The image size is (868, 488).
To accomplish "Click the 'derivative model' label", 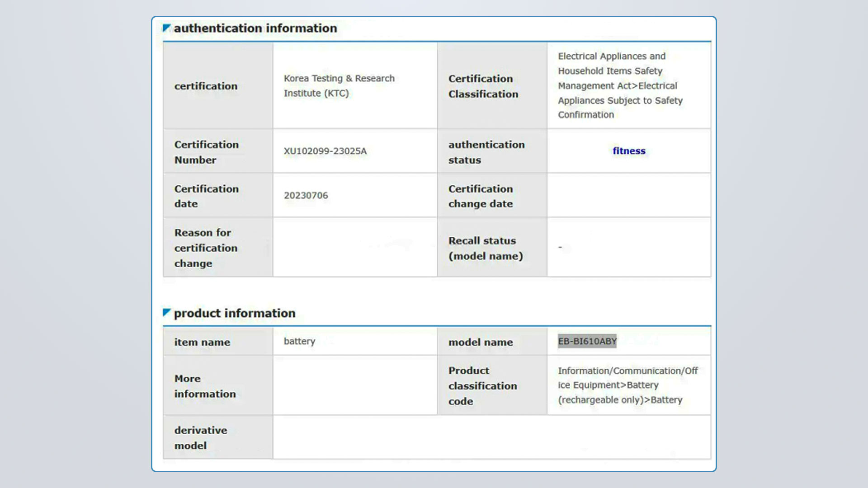I will coord(201,437).
